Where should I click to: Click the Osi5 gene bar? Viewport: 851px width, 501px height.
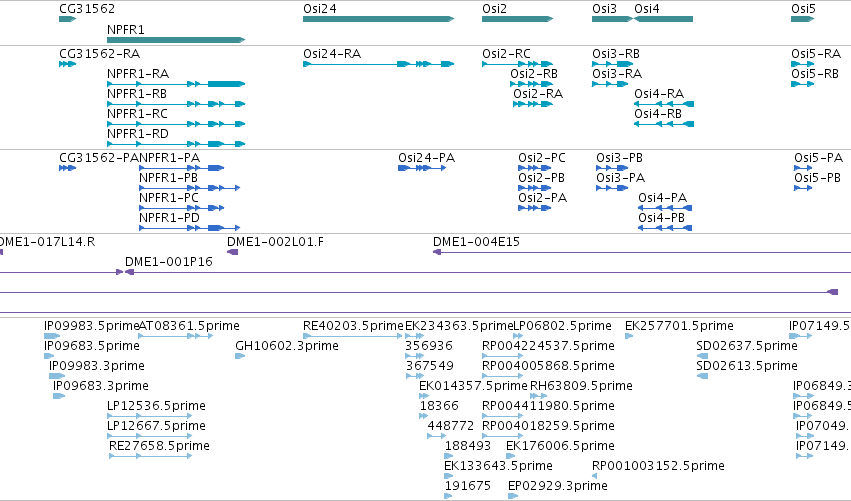[x=803, y=19]
